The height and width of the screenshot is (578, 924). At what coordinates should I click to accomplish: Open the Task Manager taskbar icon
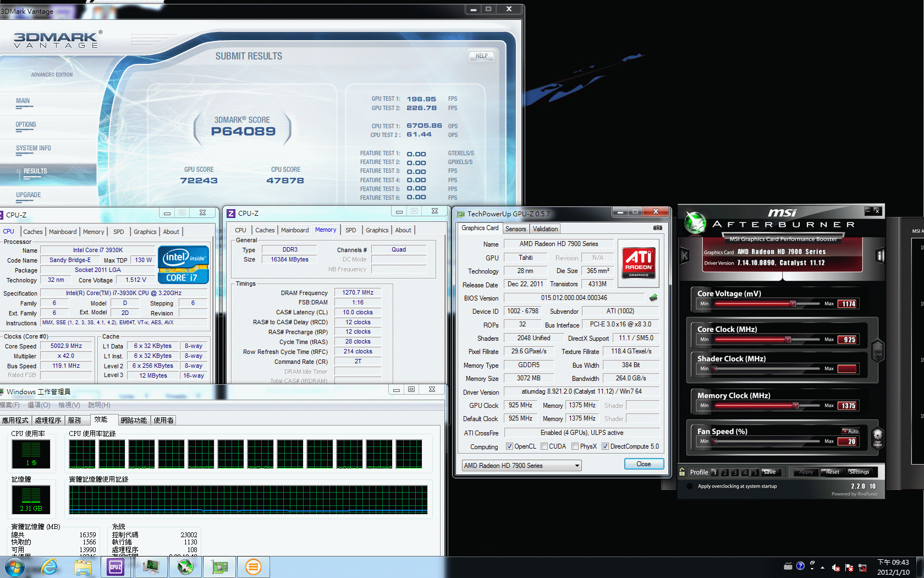(x=150, y=567)
